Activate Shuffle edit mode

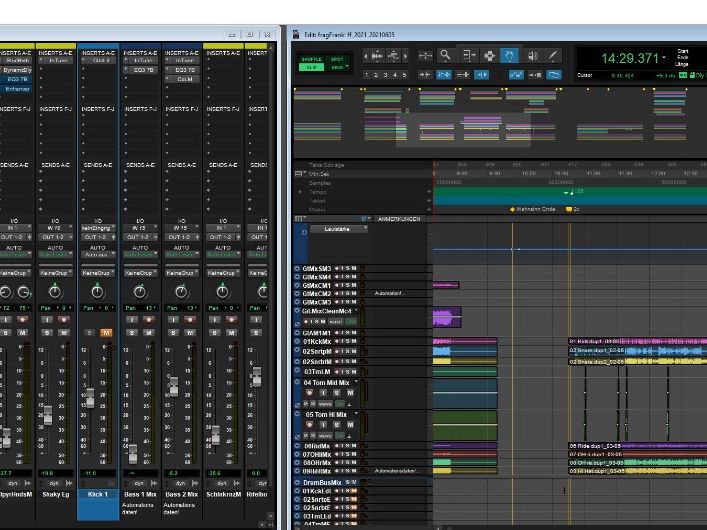(312, 57)
